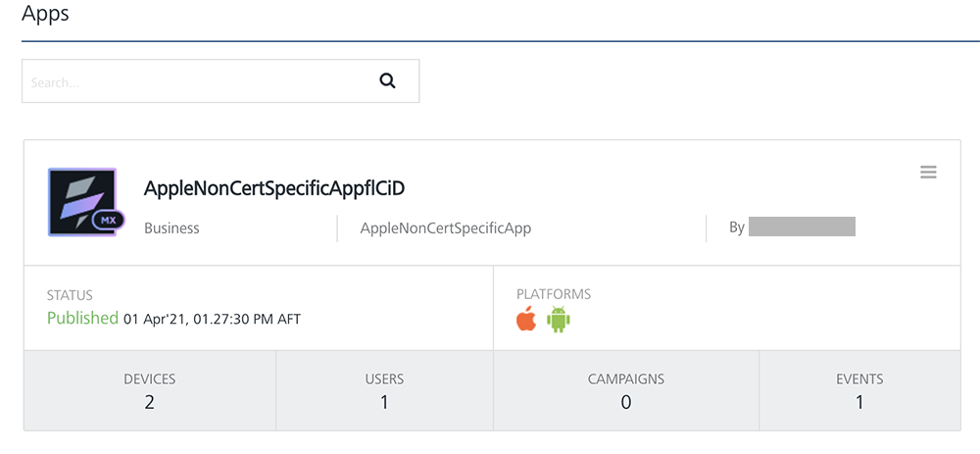Select the Devices count tile
Screen dimensions: 980x454
click(x=150, y=390)
